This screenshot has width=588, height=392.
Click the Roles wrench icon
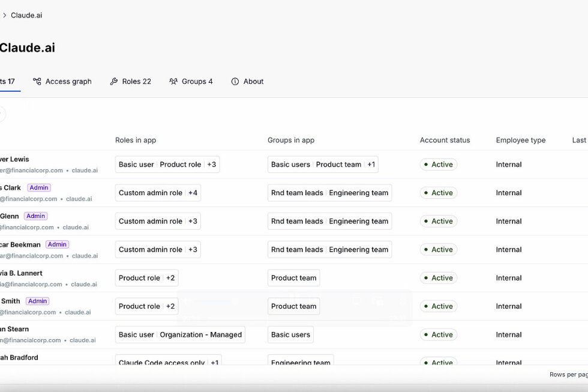coord(113,82)
